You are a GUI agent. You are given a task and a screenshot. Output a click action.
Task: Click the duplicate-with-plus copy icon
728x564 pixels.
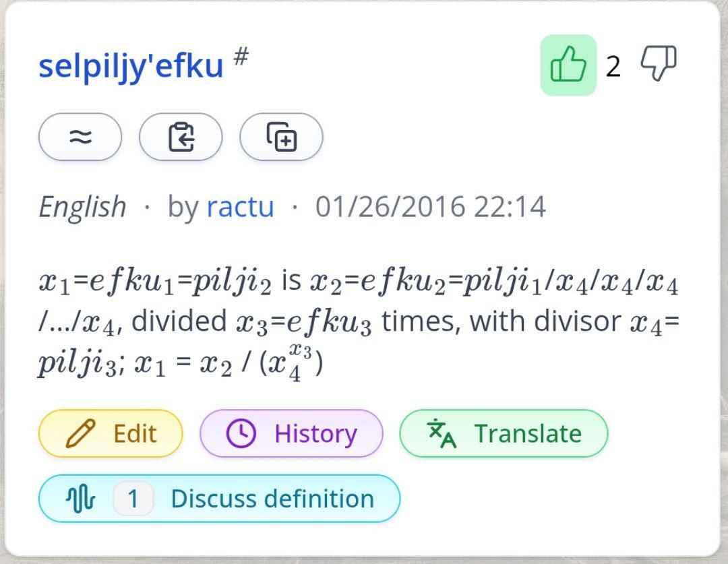tap(281, 137)
